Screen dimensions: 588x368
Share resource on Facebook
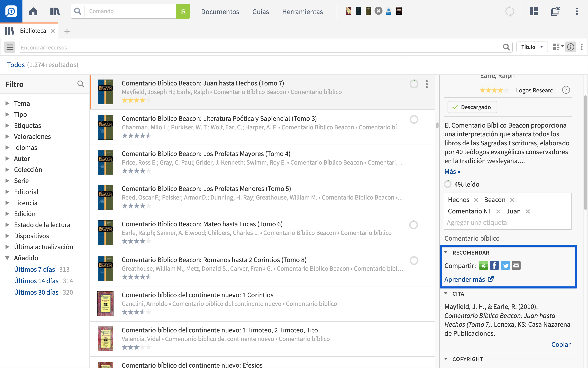tap(494, 265)
